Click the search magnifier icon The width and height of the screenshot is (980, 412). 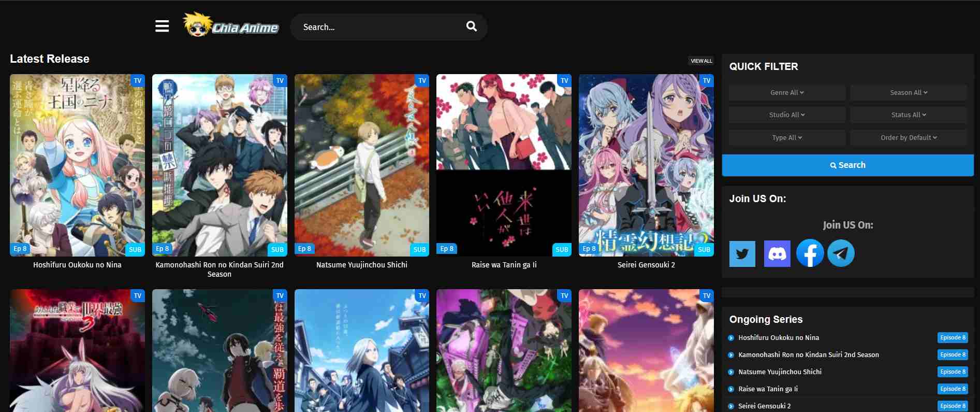click(x=471, y=26)
